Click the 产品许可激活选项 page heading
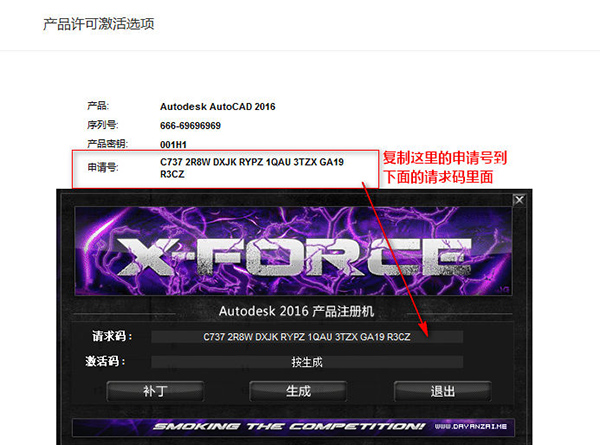600x445 pixels. coord(98,24)
